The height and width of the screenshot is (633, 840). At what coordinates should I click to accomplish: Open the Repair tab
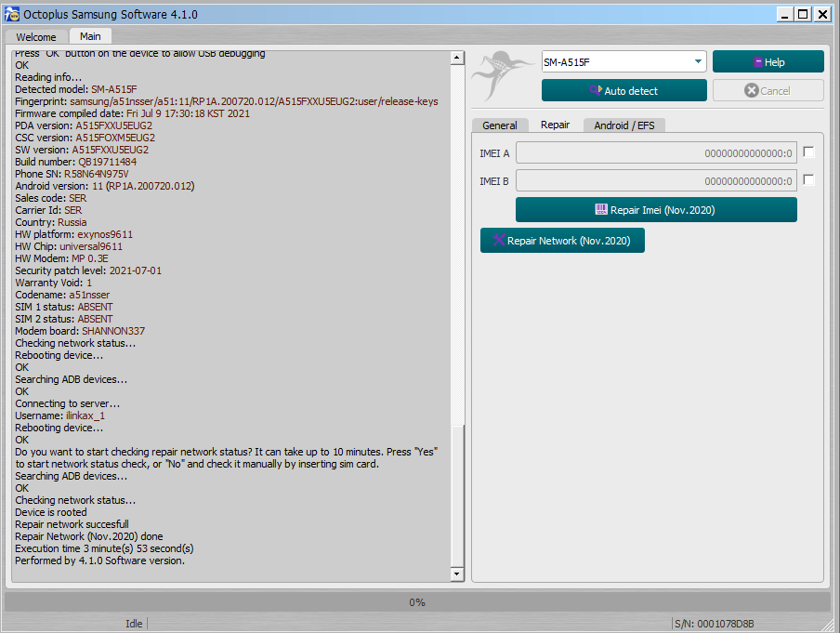tap(555, 125)
